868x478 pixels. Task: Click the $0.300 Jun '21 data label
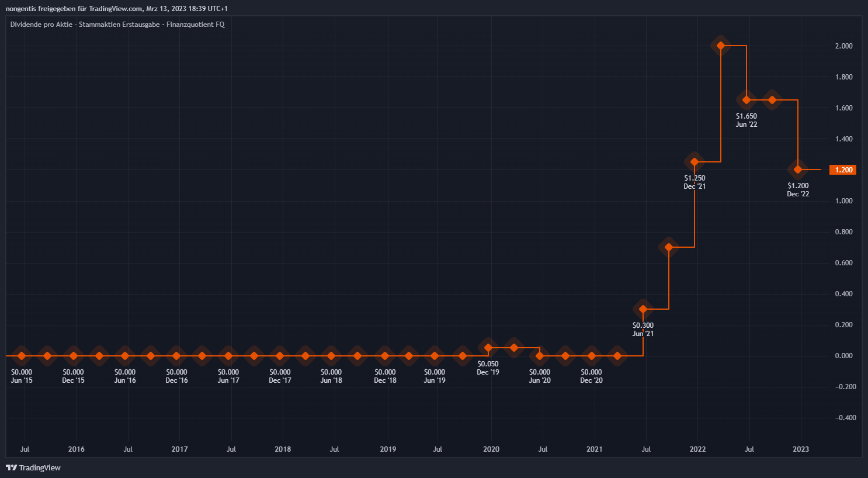pos(643,330)
